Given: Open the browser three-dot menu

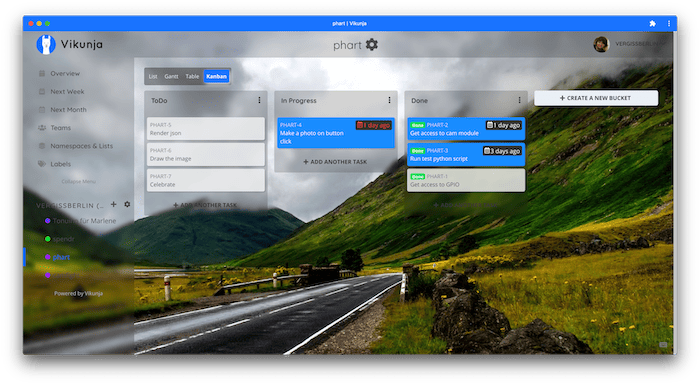Looking at the screenshot, I should point(669,24).
